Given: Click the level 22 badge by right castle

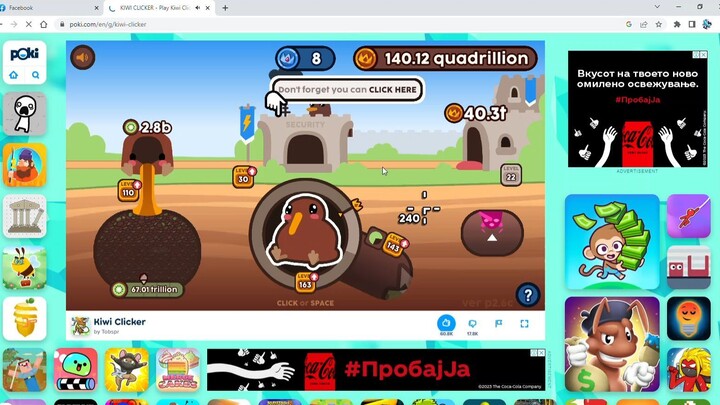Looking at the screenshot, I should [511, 175].
